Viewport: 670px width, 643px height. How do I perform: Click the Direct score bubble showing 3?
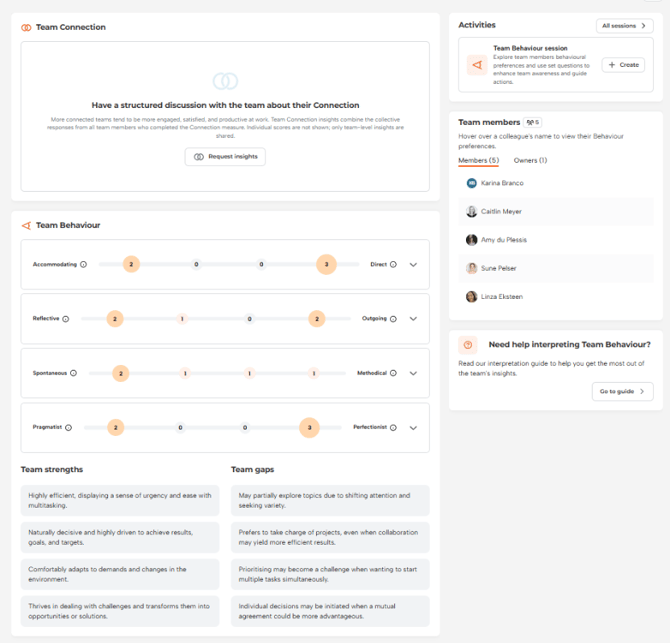coord(325,264)
